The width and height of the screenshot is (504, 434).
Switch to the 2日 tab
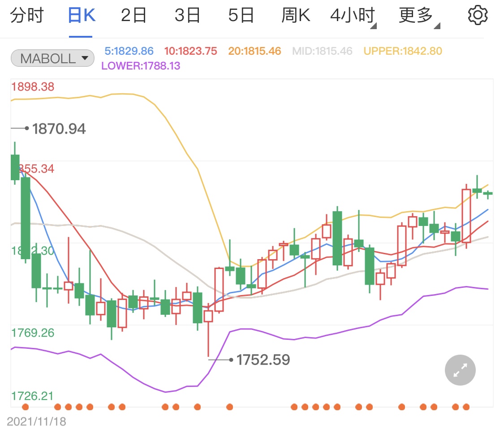point(134,15)
